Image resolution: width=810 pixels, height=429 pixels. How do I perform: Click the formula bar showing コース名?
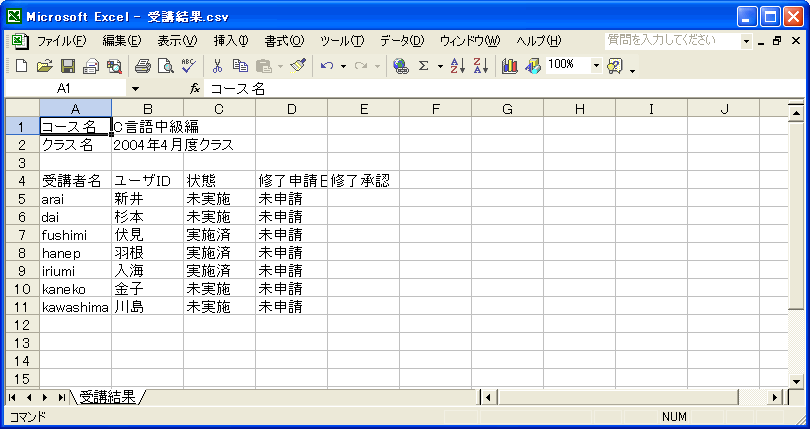pos(504,89)
